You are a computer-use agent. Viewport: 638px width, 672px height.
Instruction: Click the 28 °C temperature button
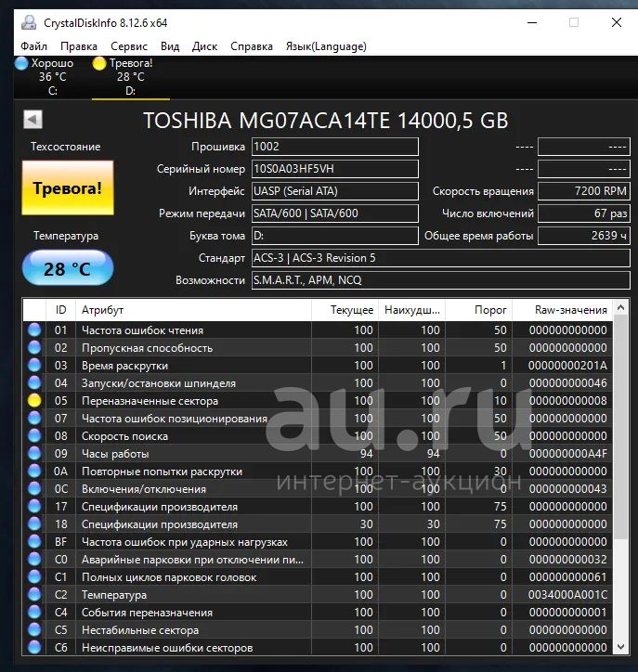tap(68, 268)
